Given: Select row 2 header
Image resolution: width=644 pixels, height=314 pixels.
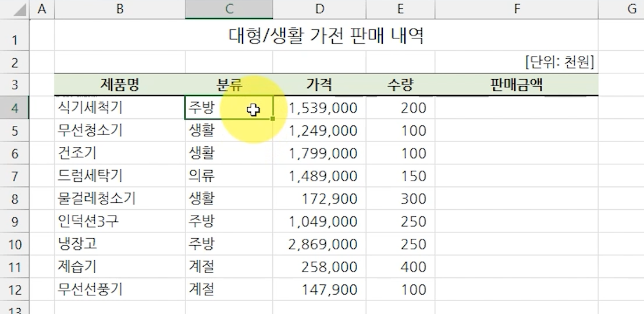Looking at the screenshot, I should click(15, 62).
